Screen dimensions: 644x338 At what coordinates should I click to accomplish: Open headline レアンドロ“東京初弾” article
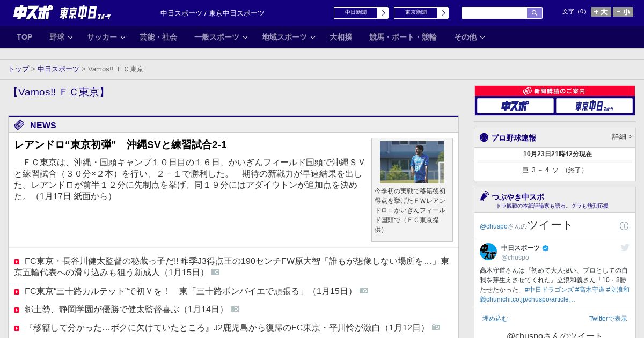point(121,145)
